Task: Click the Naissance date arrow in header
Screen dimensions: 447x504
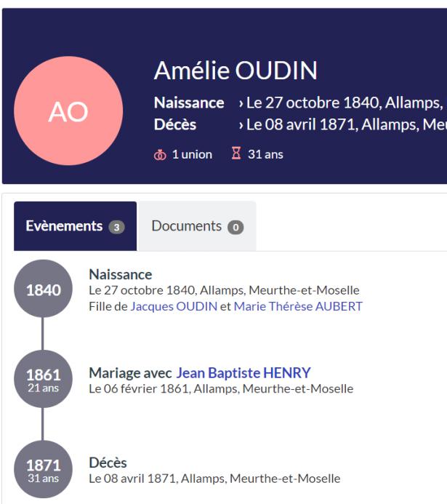Action: click(x=241, y=103)
